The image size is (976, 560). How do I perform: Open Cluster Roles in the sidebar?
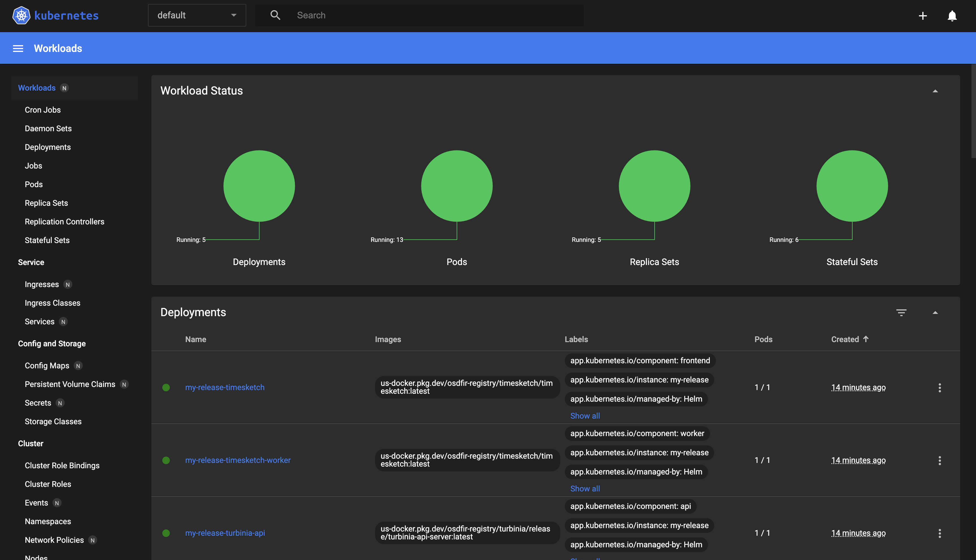tap(48, 484)
